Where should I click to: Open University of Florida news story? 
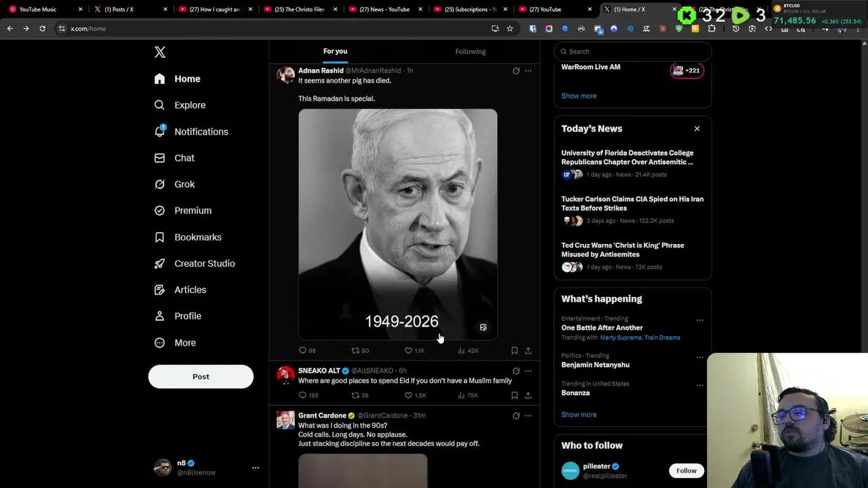(x=632, y=163)
